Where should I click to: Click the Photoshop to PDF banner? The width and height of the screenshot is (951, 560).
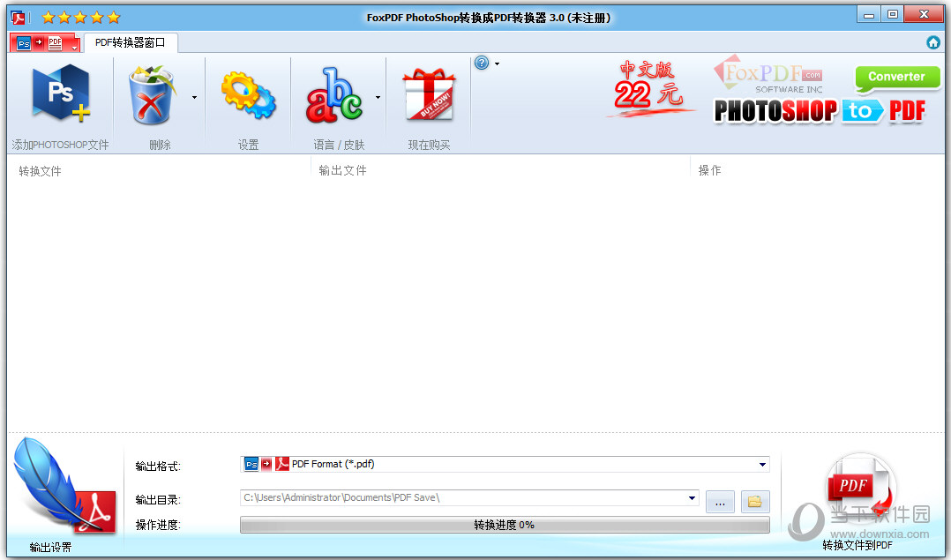tap(820, 111)
